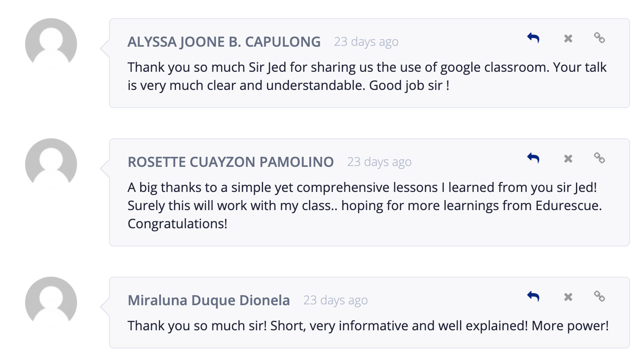Viewport: 643px width, 364px height.
Task: Copy link to Rosette Pamolino's comment
Action: (x=599, y=158)
